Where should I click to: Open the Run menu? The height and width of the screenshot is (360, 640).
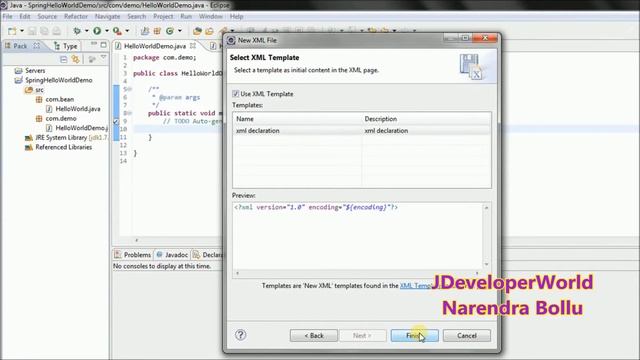coord(186,17)
